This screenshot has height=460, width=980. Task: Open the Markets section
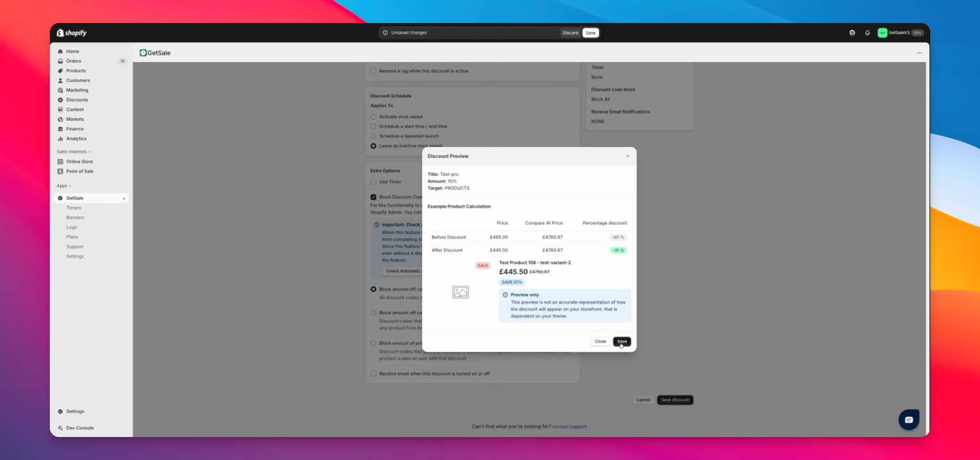tap(75, 119)
